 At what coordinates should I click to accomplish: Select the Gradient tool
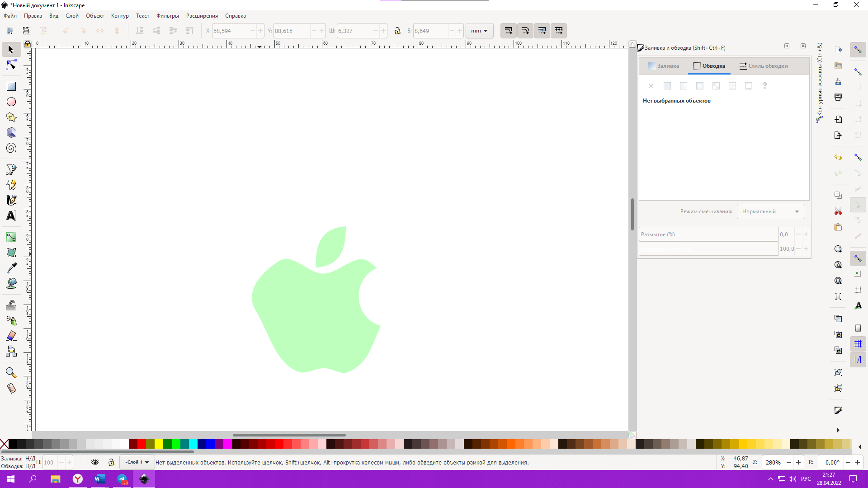[x=11, y=237]
